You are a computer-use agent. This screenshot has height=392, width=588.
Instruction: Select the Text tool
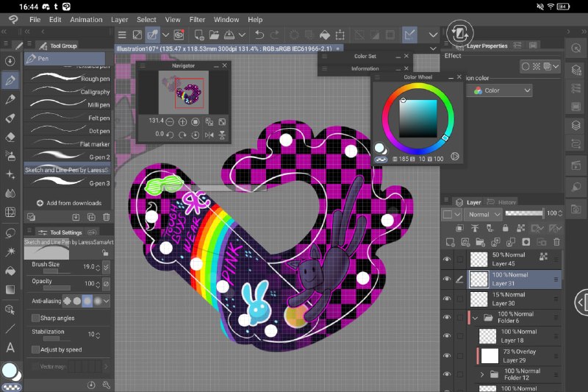click(10, 347)
